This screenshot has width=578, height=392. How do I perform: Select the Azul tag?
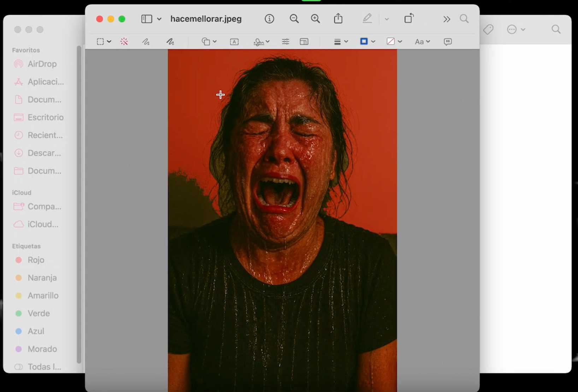coord(35,331)
